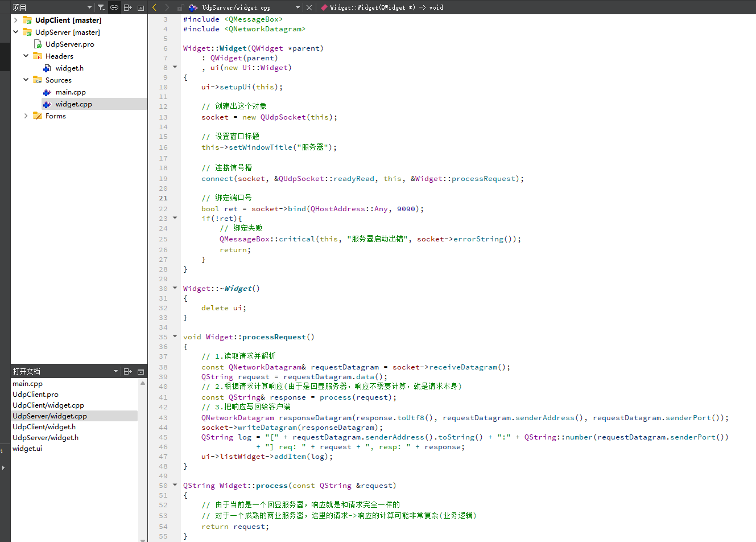
Task: Expand the UdpClient [master] project node
Action: [x=16, y=20]
